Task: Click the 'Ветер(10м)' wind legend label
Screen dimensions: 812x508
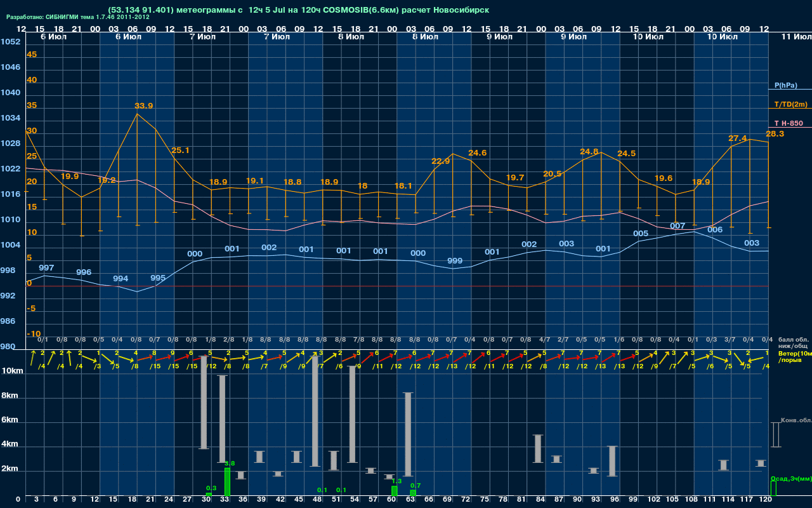Action: (x=795, y=353)
